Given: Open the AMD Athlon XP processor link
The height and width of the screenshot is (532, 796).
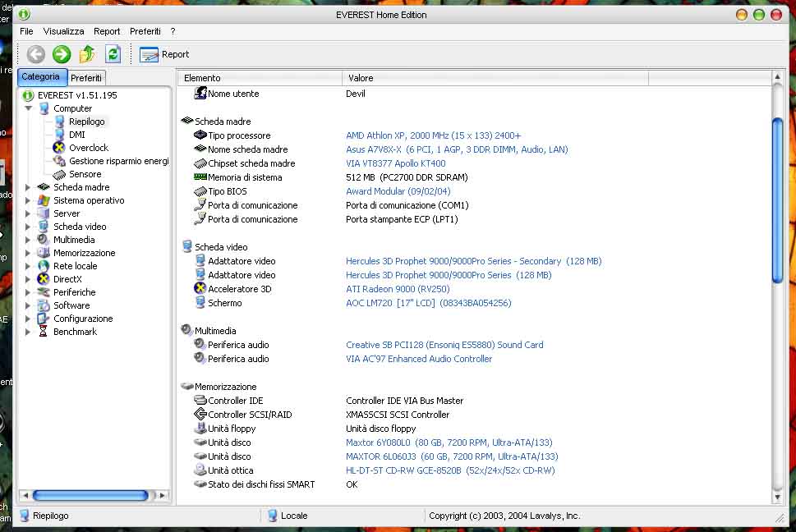Looking at the screenshot, I should (x=434, y=135).
